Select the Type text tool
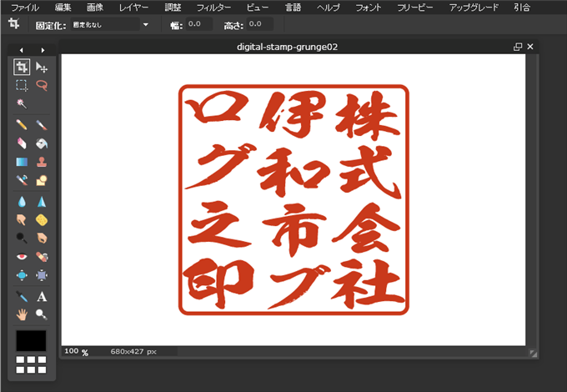The width and height of the screenshot is (567, 392). click(x=42, y=297)
